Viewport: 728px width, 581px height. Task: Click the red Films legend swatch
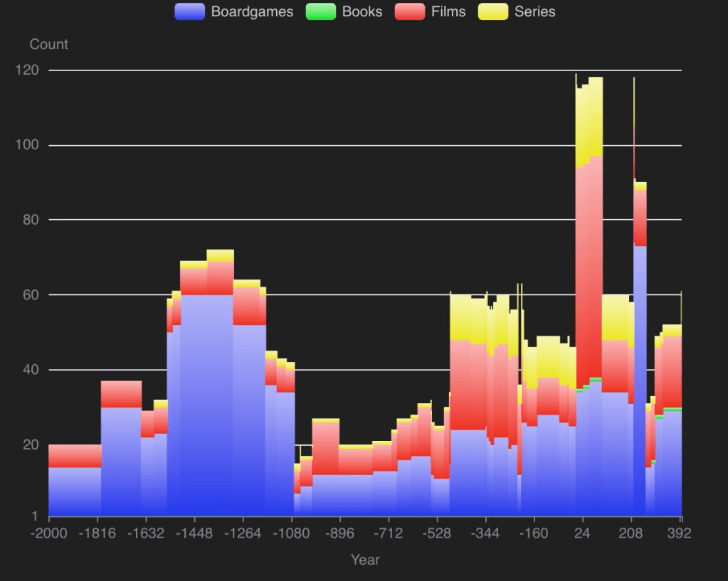pyautogui.click(x=410, y=11)
